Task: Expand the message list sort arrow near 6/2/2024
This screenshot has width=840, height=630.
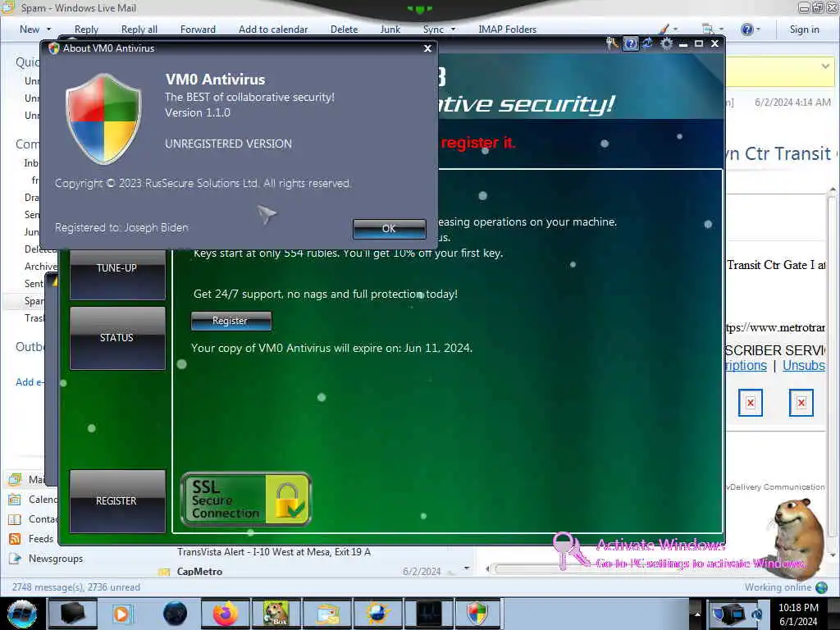Action: tap(467, 568)
